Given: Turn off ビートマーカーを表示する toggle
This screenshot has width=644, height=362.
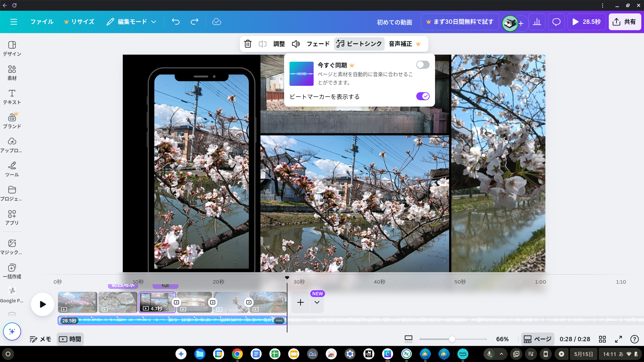Looking at the screenshot, I should [x=423, y=96].
